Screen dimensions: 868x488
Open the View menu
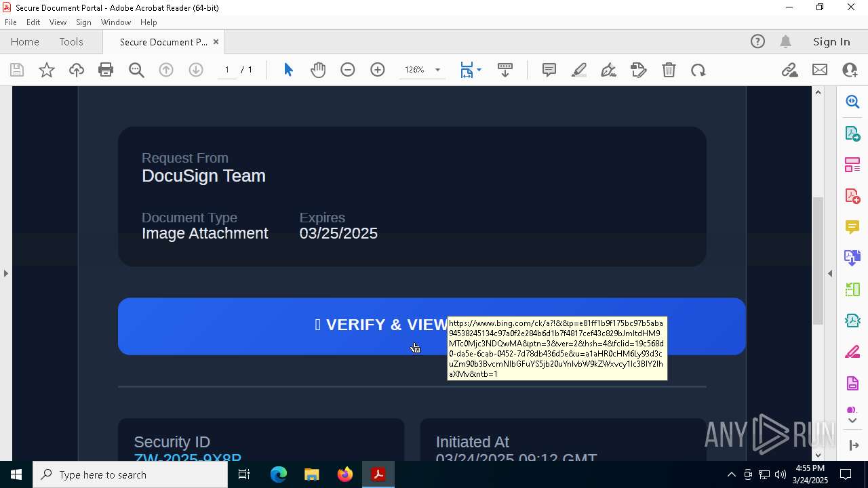click(58, 22)
